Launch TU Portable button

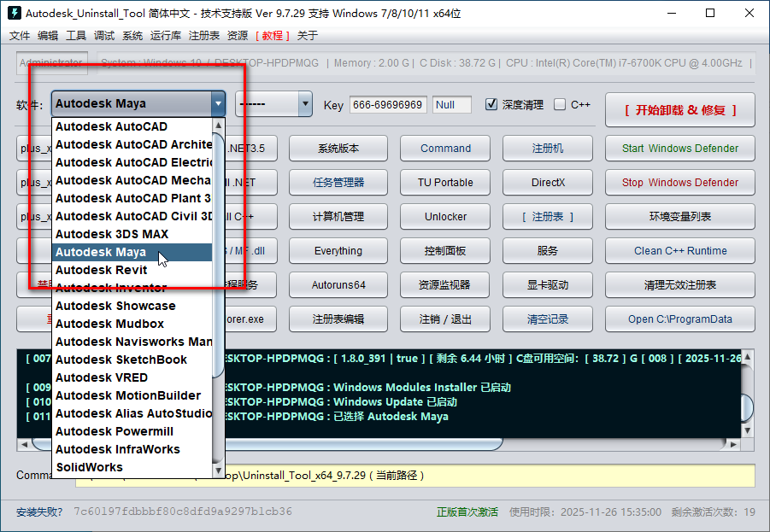[445, 183]
